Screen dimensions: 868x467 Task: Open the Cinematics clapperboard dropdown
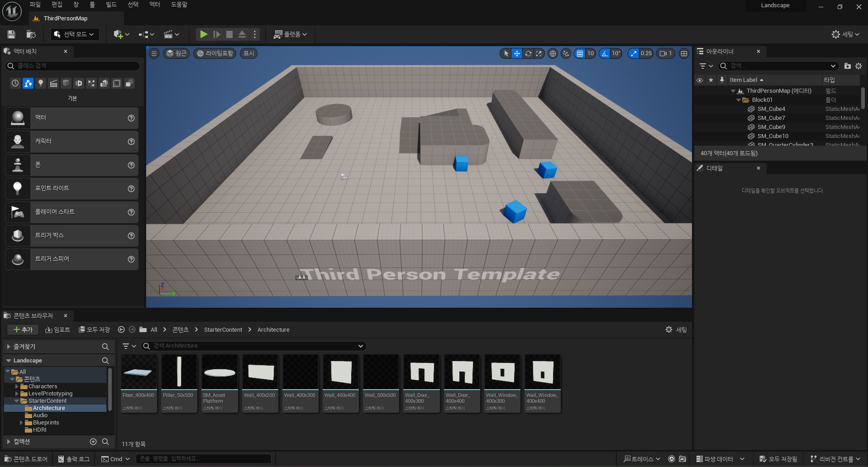click(172, 34)
